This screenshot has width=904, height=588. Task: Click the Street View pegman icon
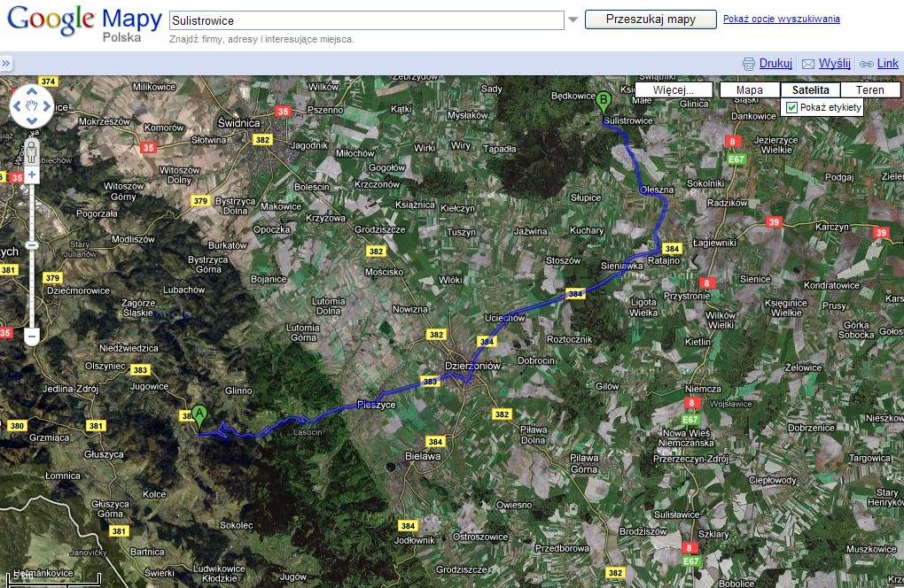32,149
